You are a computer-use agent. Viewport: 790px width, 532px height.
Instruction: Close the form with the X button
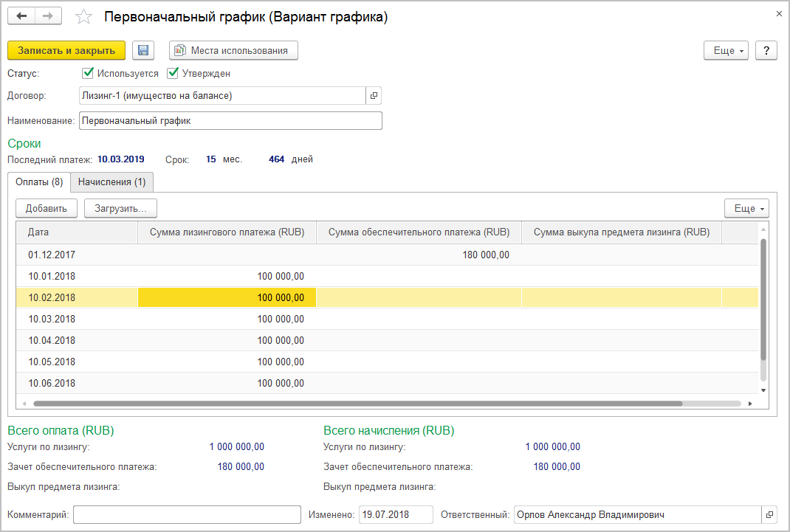[779, 13]
